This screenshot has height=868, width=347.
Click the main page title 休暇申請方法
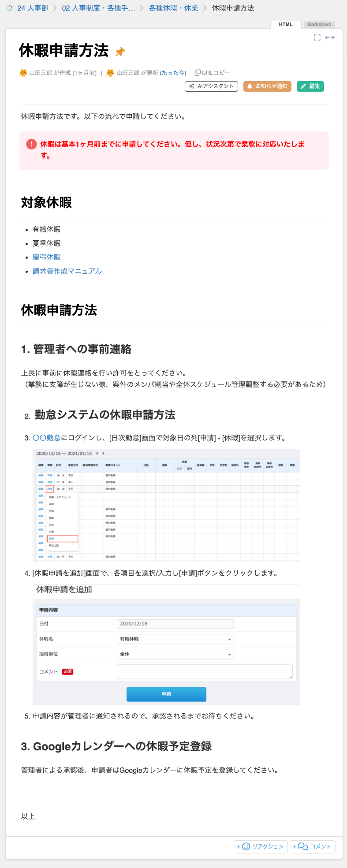63,51
